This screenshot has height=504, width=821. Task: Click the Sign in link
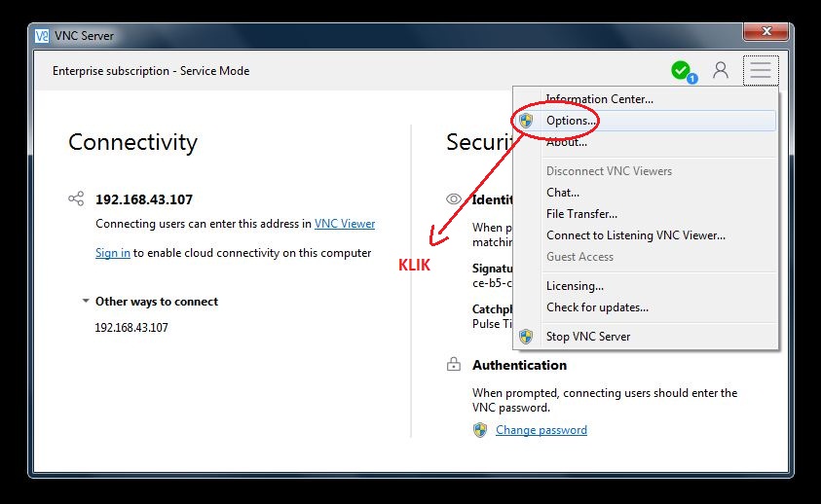(x=113, y=253)
